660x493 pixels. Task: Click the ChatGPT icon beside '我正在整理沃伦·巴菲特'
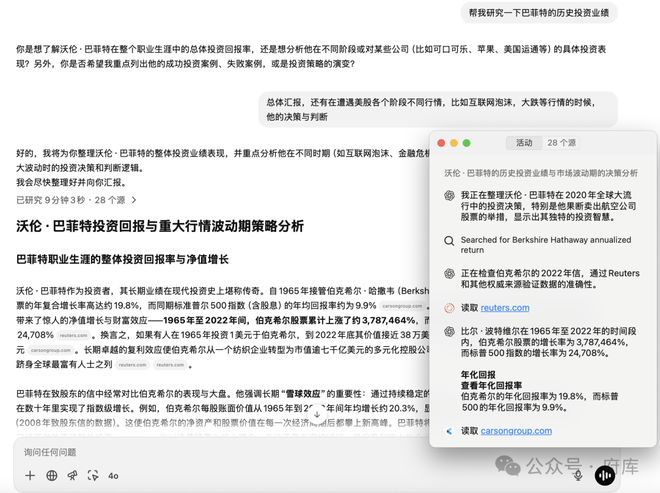pyautogui.click(x=449, y=195)
